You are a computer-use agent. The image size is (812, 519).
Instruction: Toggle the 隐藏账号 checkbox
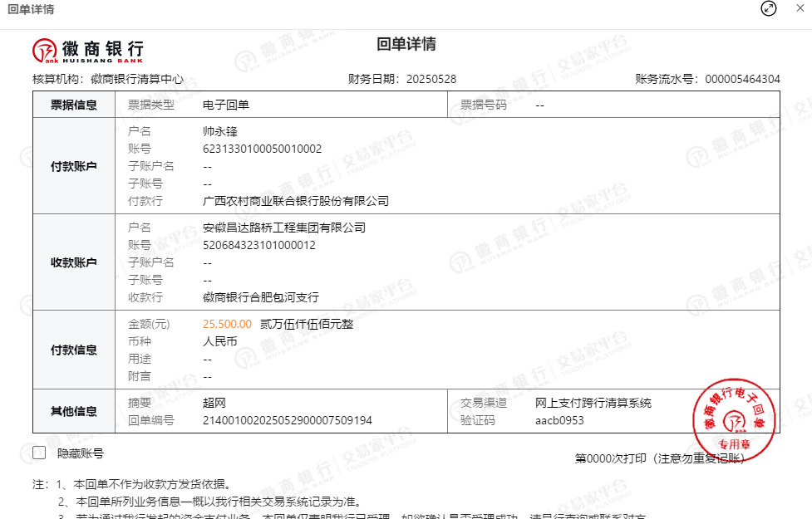(x=39, y=453)
